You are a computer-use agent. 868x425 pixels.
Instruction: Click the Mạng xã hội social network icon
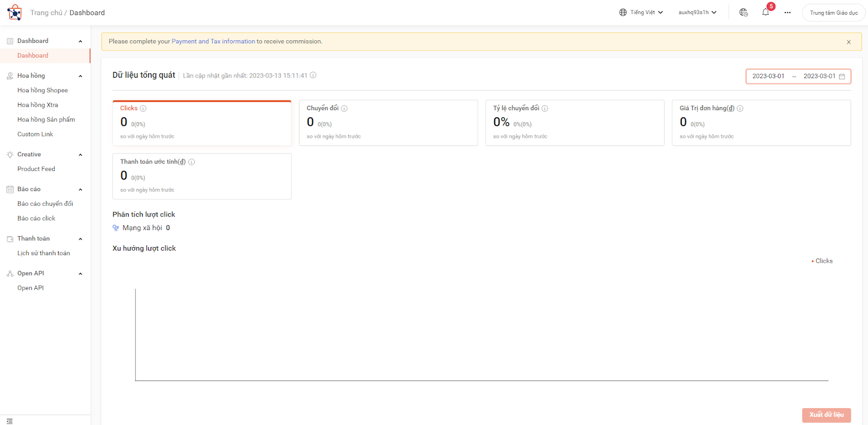click(116, 228)
